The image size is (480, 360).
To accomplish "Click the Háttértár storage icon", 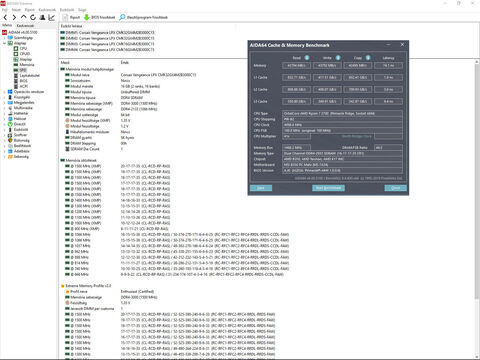I will click(10, 113).
